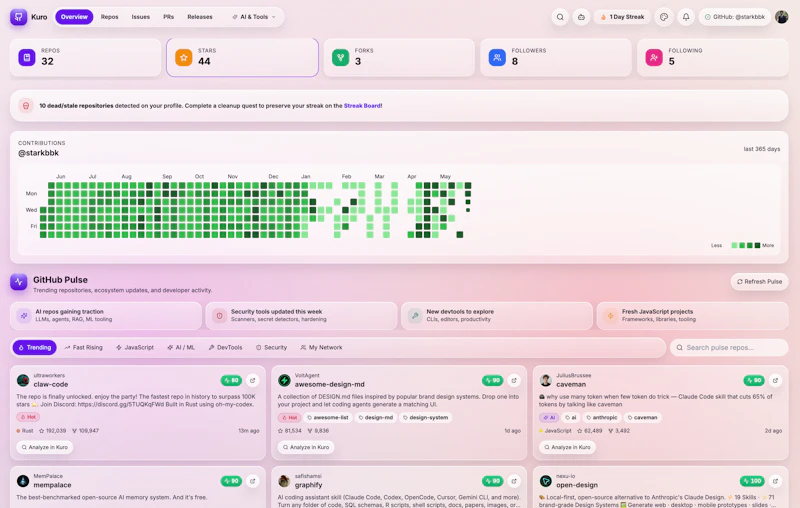This screenshot has width=800, height=508.
Task: Select the Security filter
Action: 271,347
